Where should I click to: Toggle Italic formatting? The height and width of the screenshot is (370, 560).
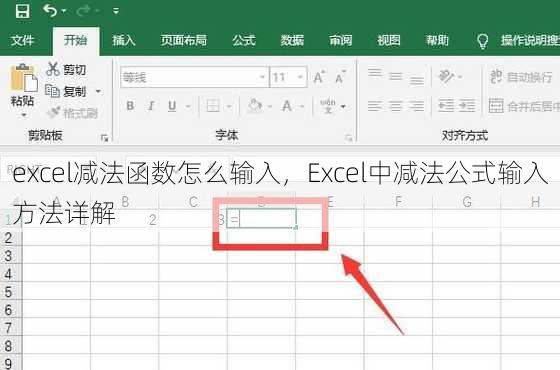click(x=151, y=106)
